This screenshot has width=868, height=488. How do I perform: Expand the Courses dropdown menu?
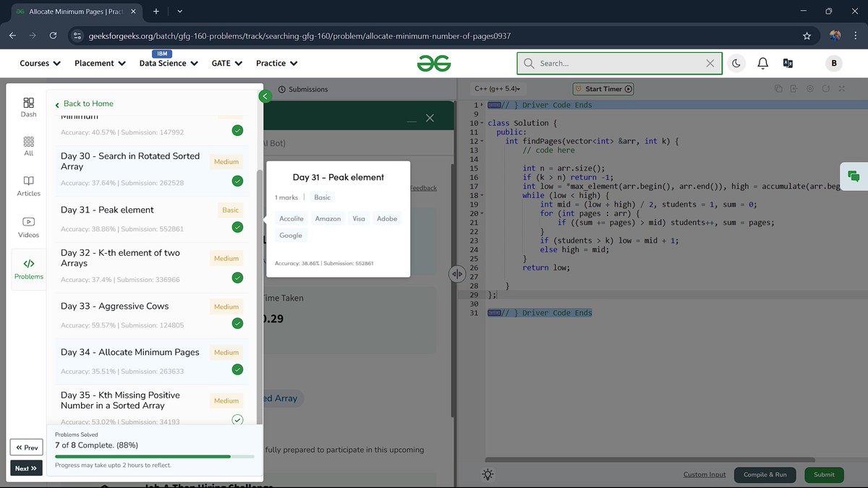(x=40, y=64)
